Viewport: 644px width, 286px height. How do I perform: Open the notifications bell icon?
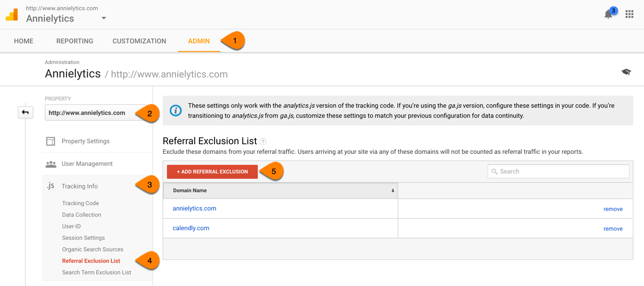tap(608, 14)
